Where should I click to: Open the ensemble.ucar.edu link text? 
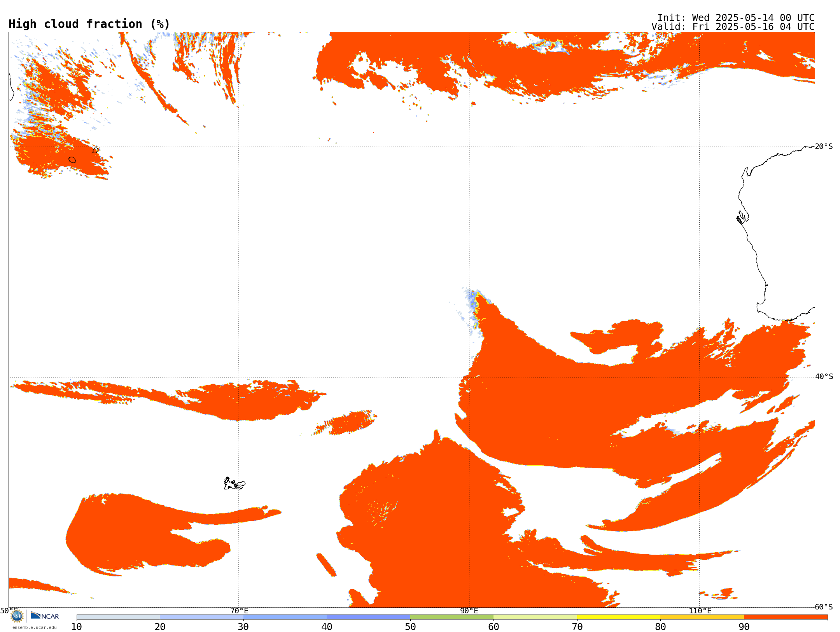coord(35,627)
